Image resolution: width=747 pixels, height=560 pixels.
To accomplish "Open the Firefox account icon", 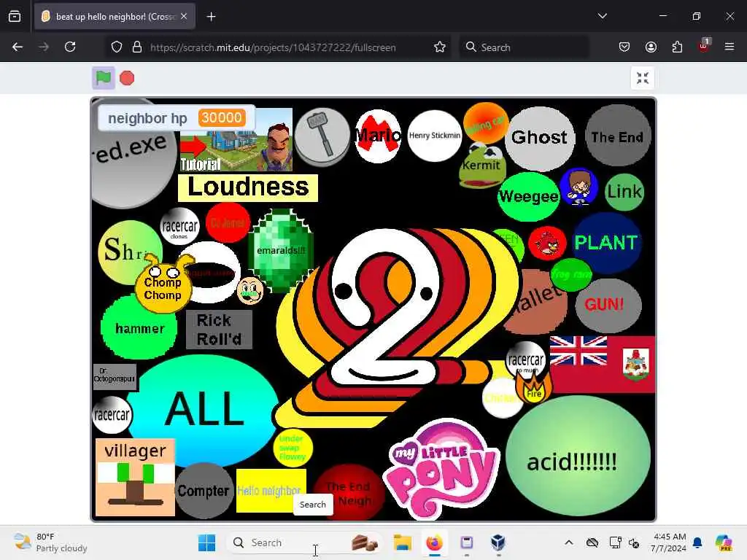I will [651, 47].
